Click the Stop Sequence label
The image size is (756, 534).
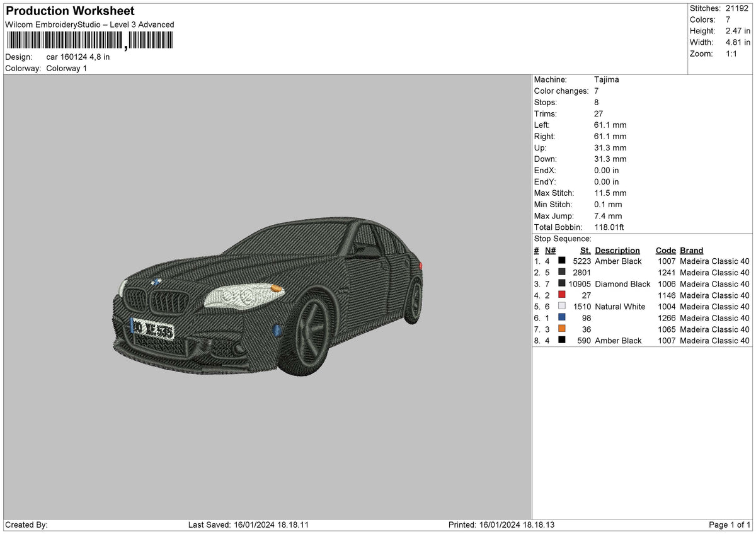pos(563,239)
